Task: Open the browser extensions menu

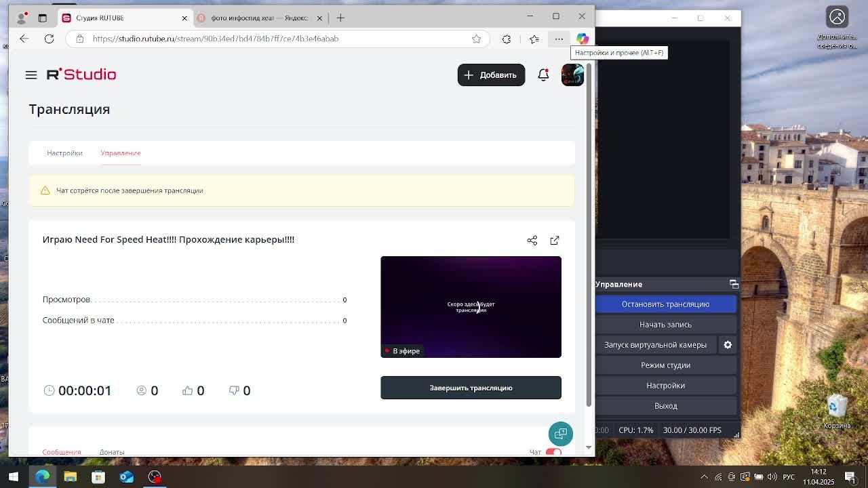Action: pos(507,39)
